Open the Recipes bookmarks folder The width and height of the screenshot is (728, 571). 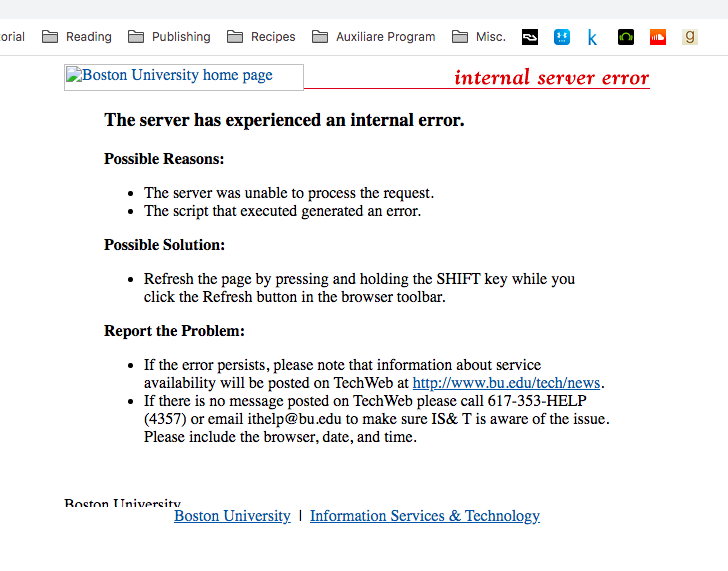[x=261, y=37]
